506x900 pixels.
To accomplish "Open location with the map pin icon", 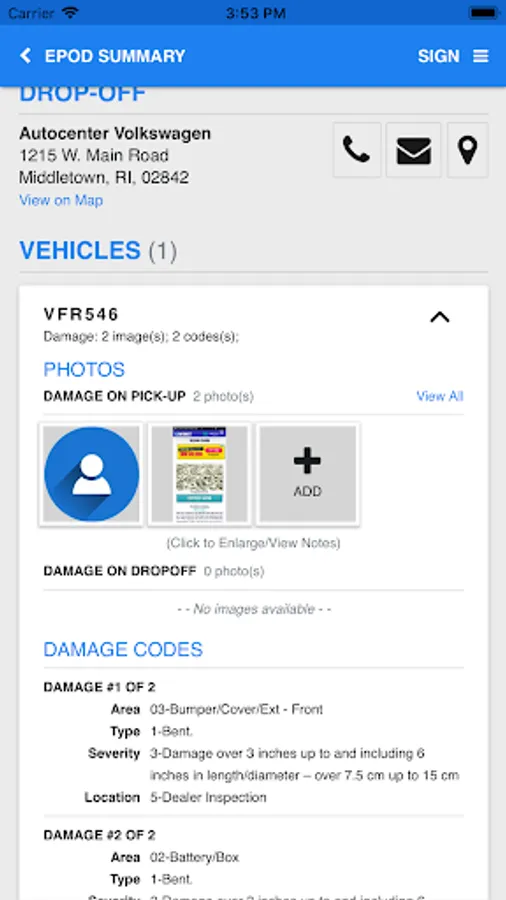I will [x=468, y=150].
